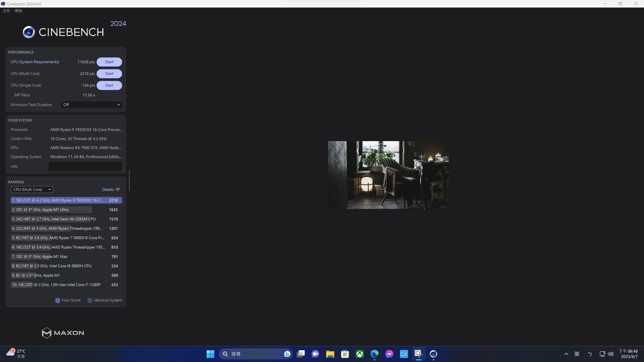Open Microsoft Edge from the taskbar
The image size is (644, 362).
374,354
